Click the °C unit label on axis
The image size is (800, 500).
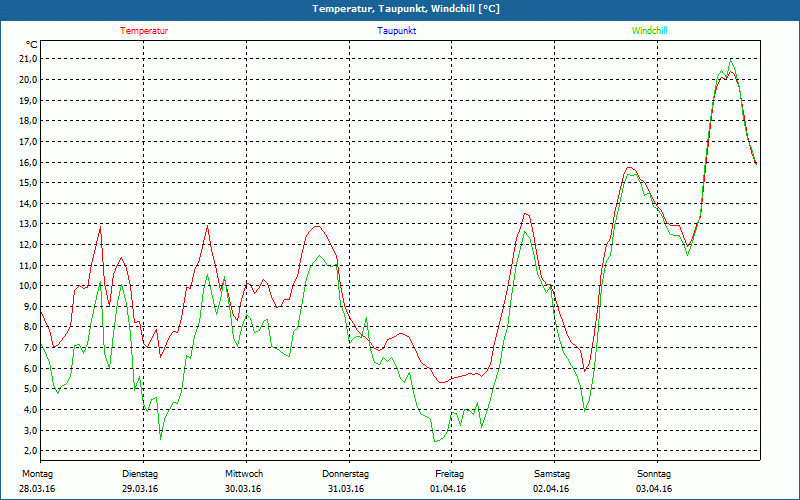[x=32, y=45]
